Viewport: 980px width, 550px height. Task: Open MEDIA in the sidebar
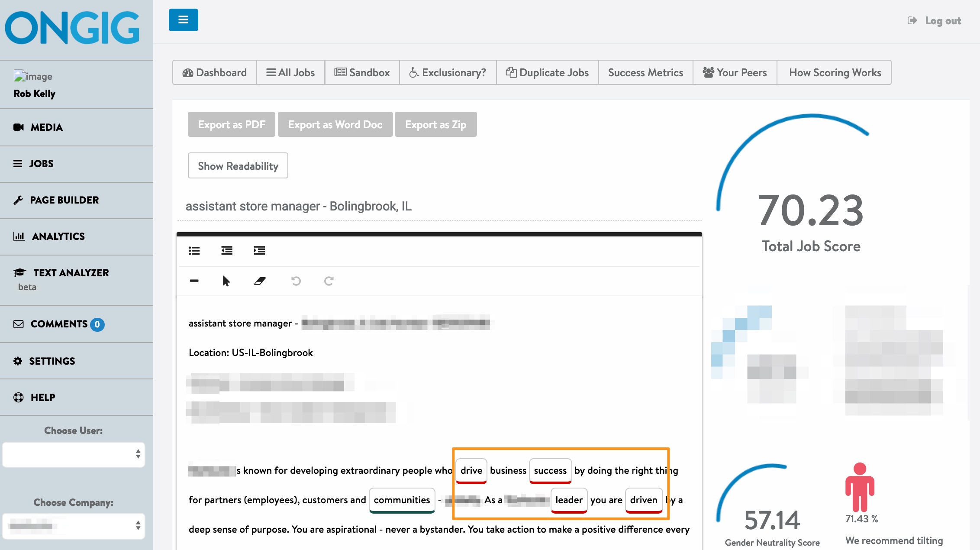pyautogui.click(x=77, y=127)
